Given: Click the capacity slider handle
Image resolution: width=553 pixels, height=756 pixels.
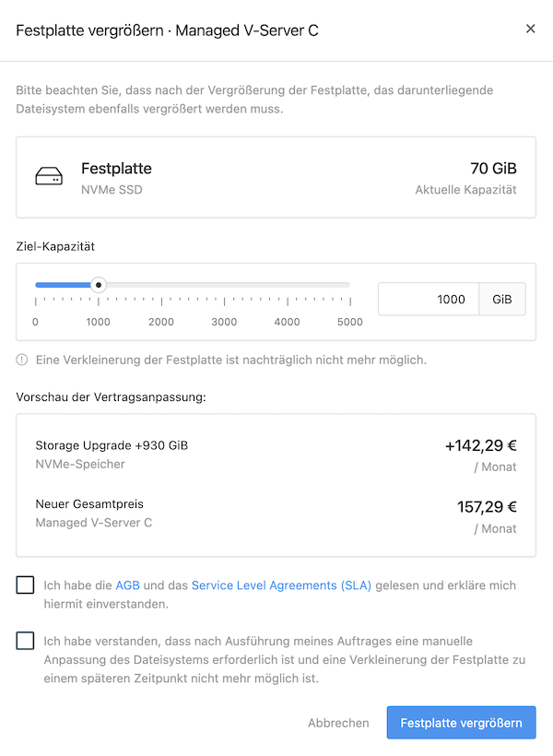Looking at the screenshot, I should 99,285.
